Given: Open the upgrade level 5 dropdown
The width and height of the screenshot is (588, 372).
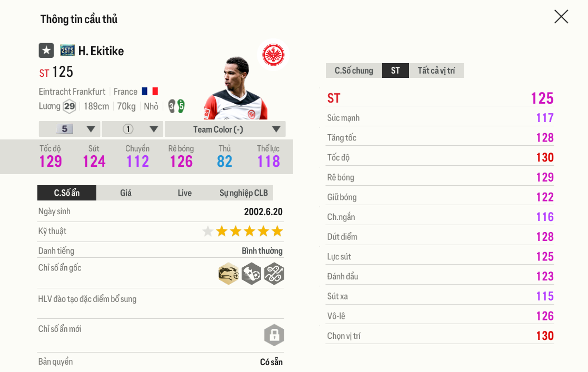Looking at the screenshot, I should click(69, 129).
